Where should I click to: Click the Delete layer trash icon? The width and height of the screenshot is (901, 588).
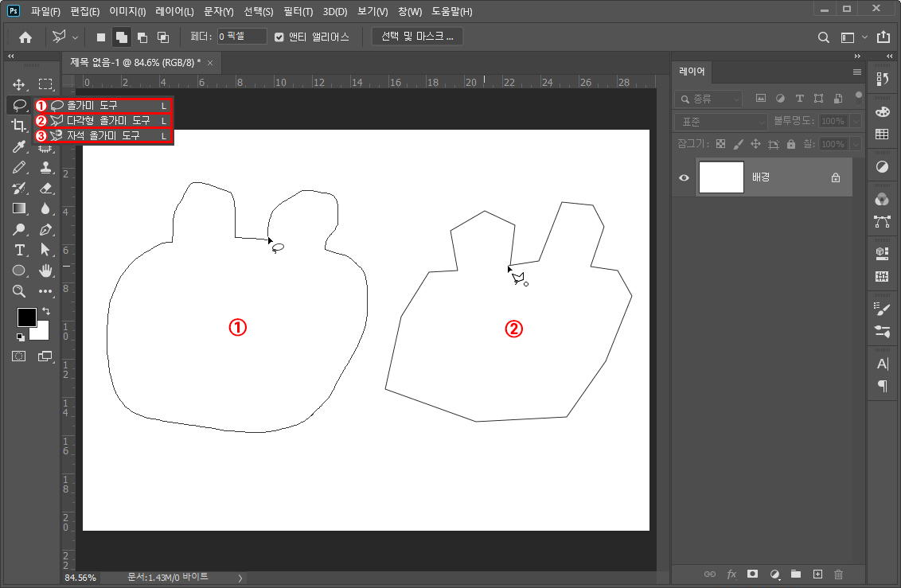[x=838, y=574]
